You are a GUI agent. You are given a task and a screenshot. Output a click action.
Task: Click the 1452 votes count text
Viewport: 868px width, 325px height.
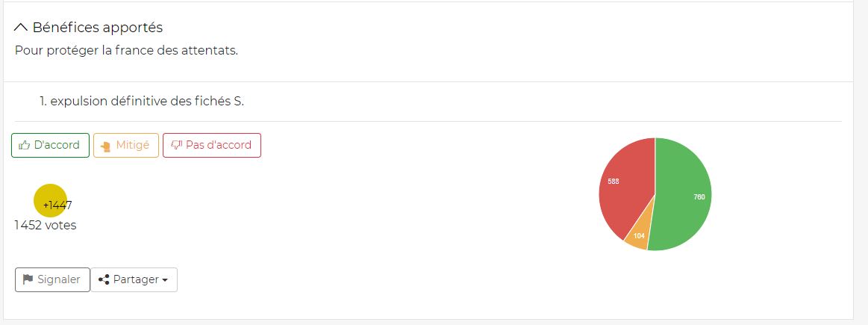point(46,225)
